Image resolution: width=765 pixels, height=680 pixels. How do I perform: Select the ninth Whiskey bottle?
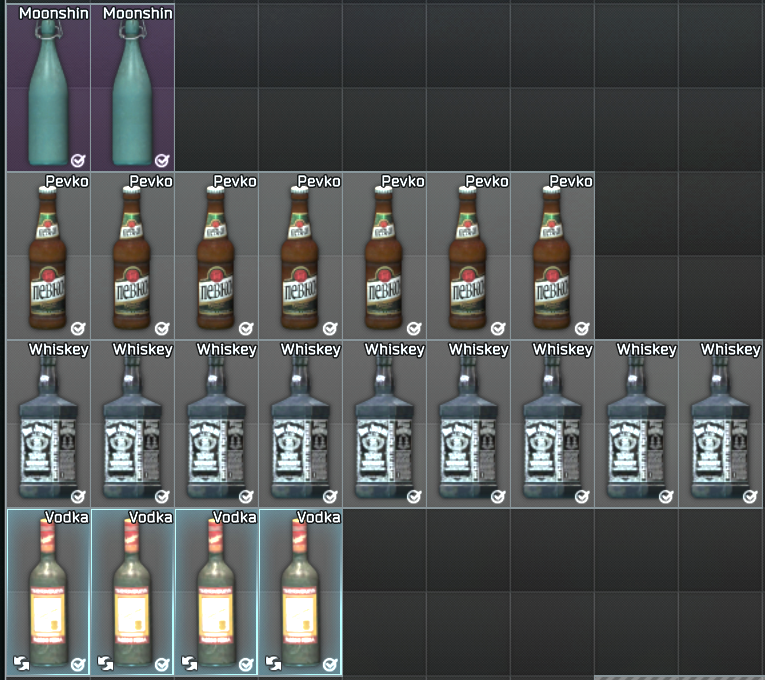(720, 423)
